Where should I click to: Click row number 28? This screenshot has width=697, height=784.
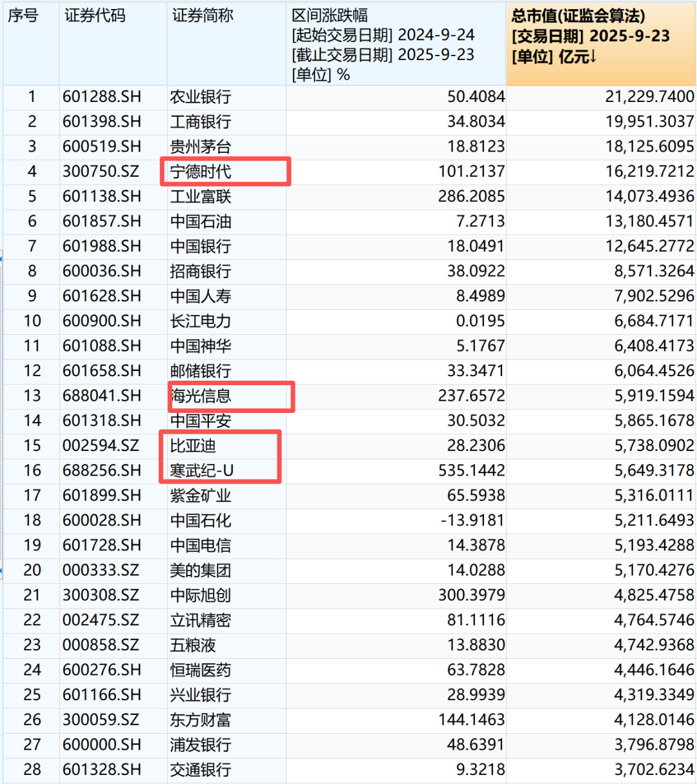pyautogui.click(x=32, y=770)
